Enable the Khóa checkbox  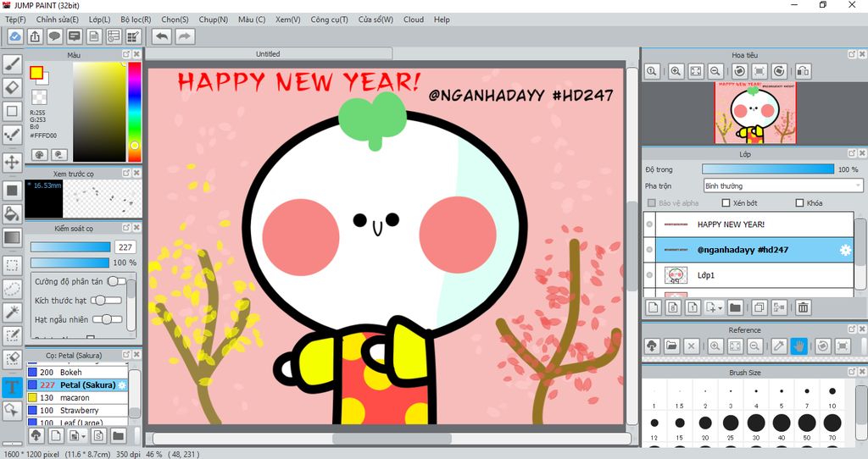[x=799, y=203]
